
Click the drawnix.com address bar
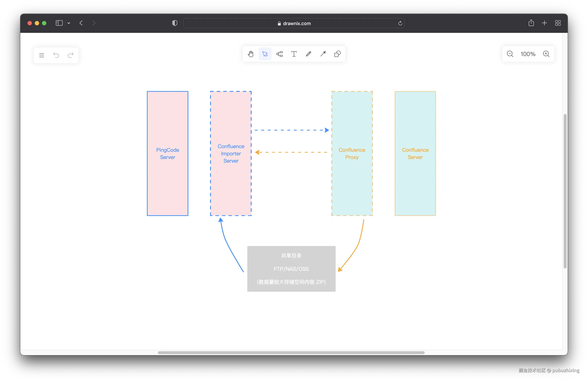pyautogui.click(x=294, y=23)
